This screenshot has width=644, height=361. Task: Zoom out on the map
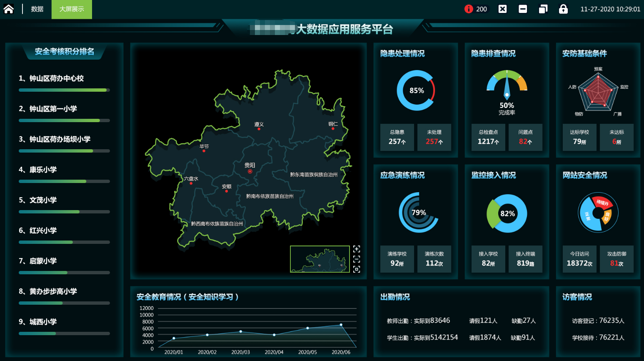[x=357, y=259]
